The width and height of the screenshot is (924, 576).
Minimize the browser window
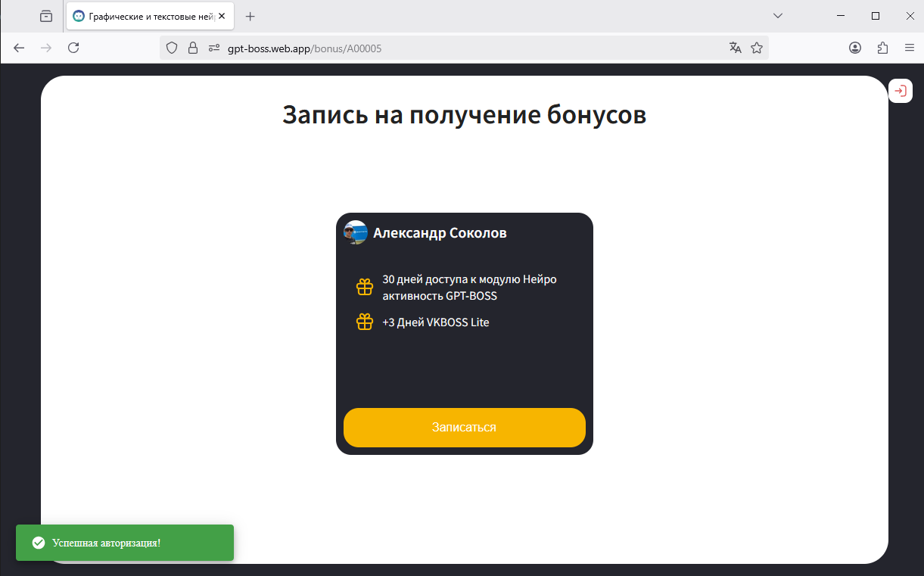coord(841,16)
